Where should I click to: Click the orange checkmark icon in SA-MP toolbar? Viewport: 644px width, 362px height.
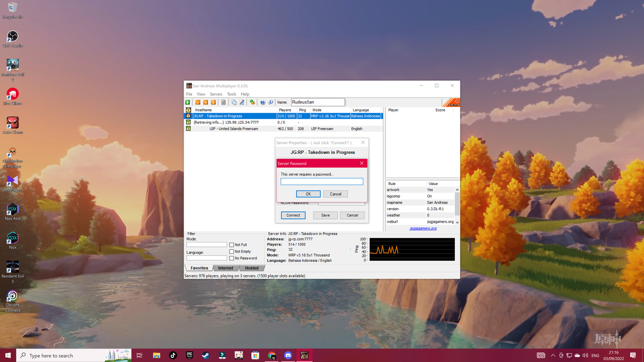point(198,102)
